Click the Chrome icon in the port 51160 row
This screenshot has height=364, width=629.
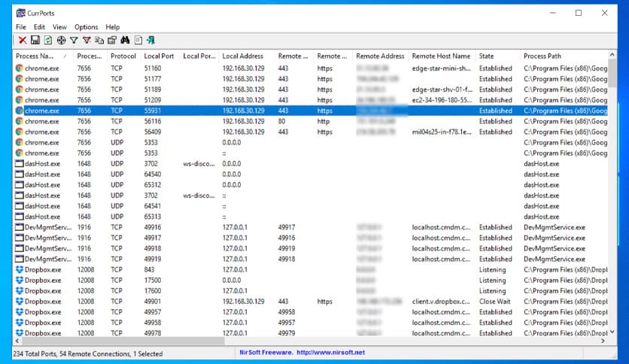tap(20, 68)
